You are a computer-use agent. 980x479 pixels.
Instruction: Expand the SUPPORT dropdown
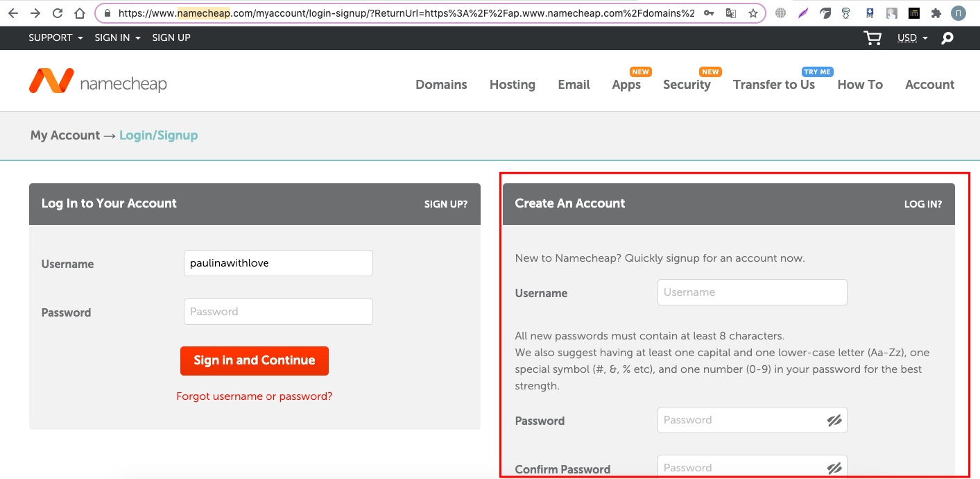click(x=55, y=37)
